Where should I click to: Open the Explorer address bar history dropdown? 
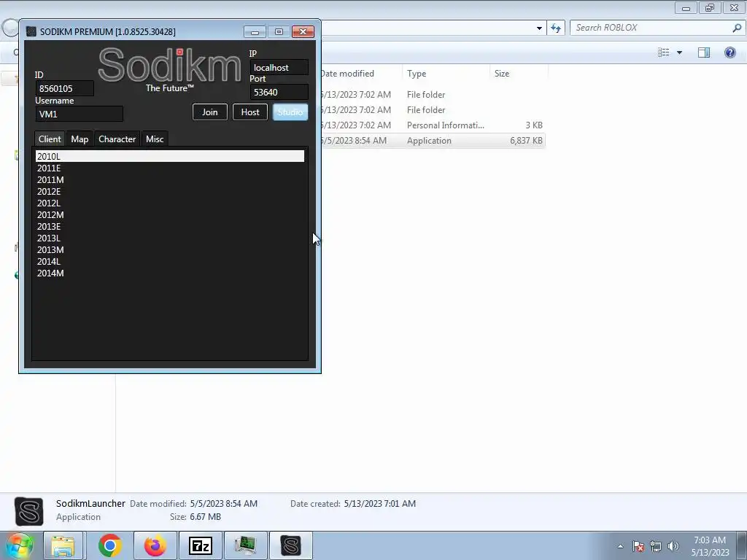click(x=539, y=28)
